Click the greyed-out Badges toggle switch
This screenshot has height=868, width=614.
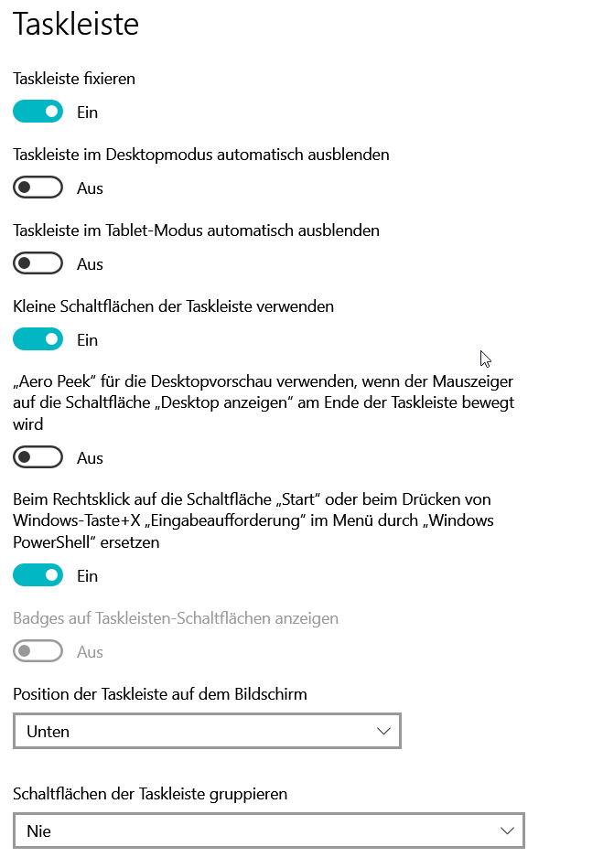[x=38, y=650]
